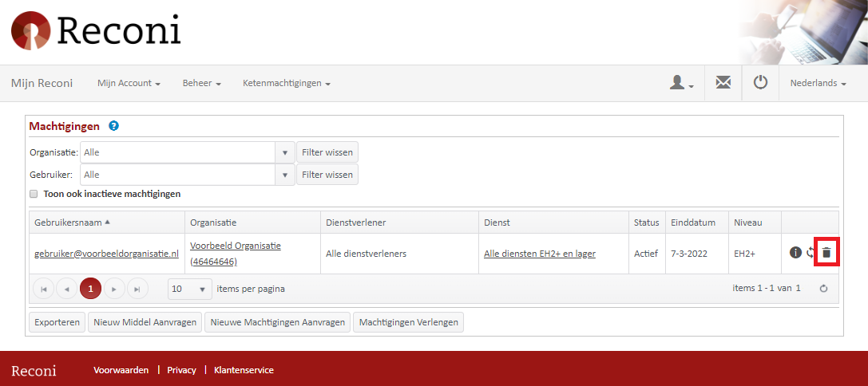Click Nieuwe Machtigingen Aanvragen button

click(x=277, y=322)
